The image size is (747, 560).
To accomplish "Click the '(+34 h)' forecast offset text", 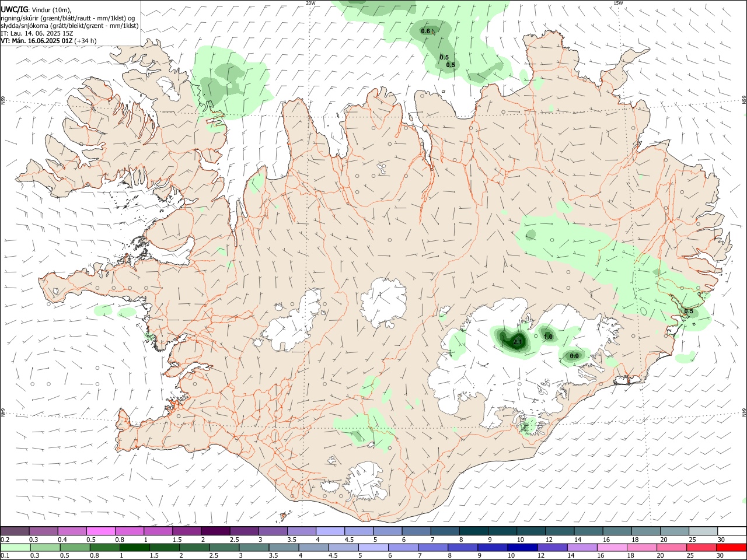I will click(86, 41).
